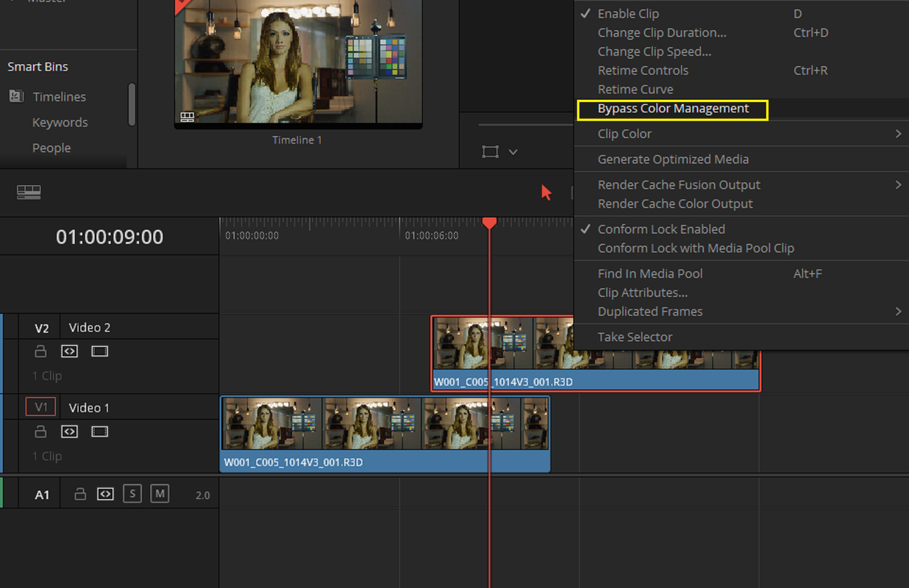Select Change Clip Duration menu item
Image resolution: width=909 pixels, height=588 pixels.
(741, 33)
